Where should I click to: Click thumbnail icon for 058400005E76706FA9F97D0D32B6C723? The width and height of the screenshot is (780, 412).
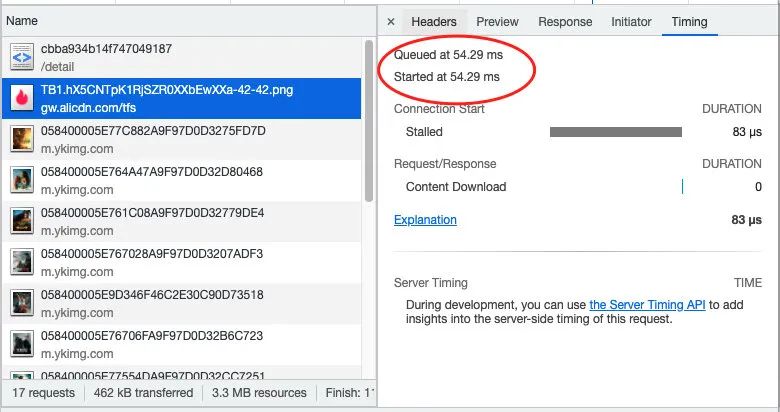(22, 344)
